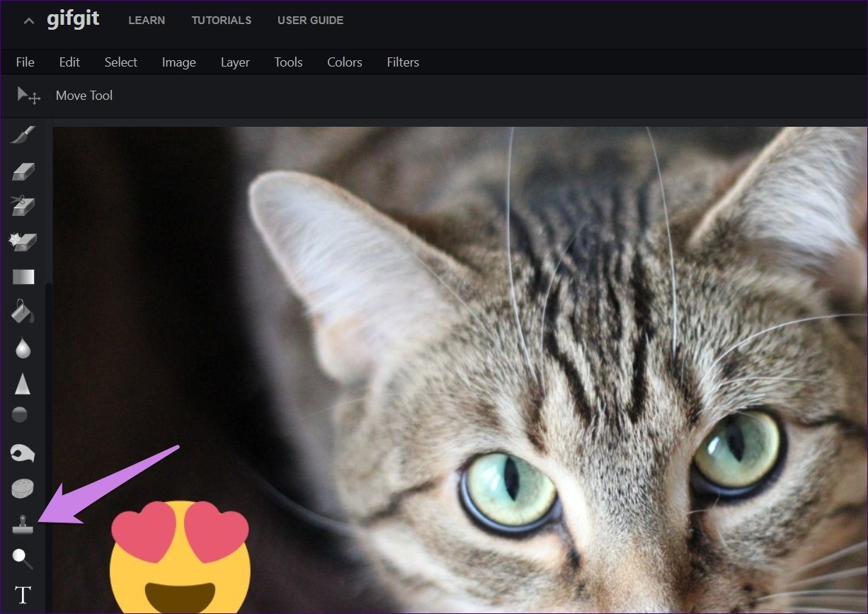Pick the Paint Bucket fill tool

click(23, 311)
